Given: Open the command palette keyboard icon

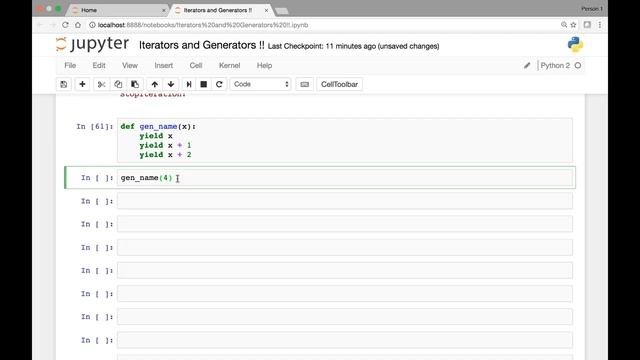Looking at the screenshot, I should [304, 84].
